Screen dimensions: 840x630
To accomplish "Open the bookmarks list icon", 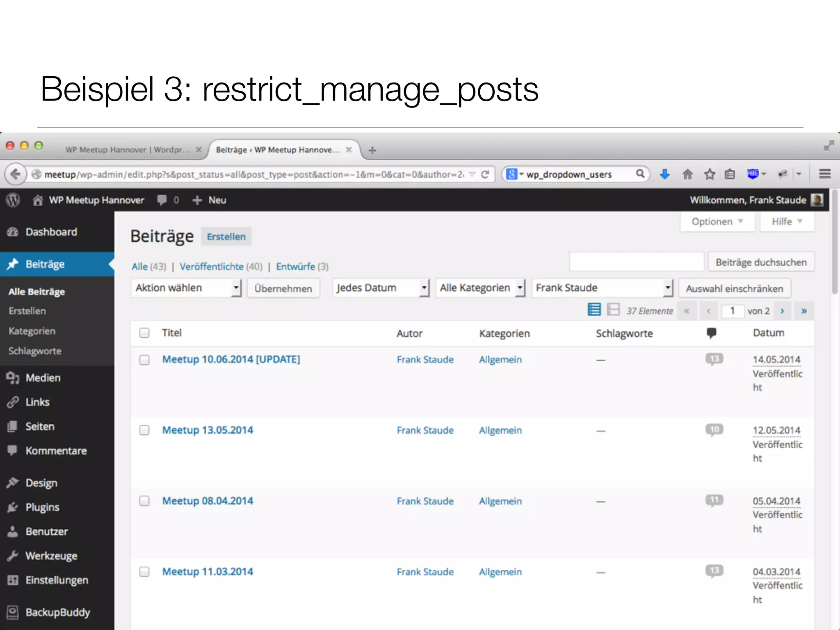I will tap(730, 174).
